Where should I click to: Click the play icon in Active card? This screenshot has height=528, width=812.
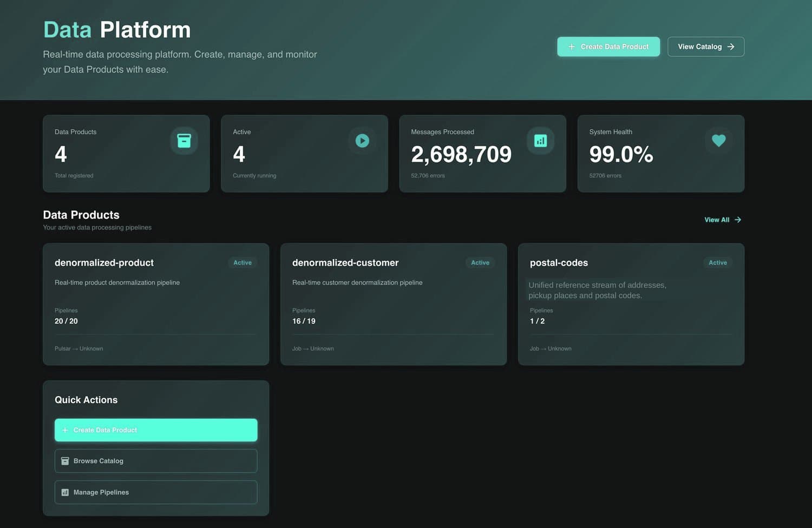362,141
